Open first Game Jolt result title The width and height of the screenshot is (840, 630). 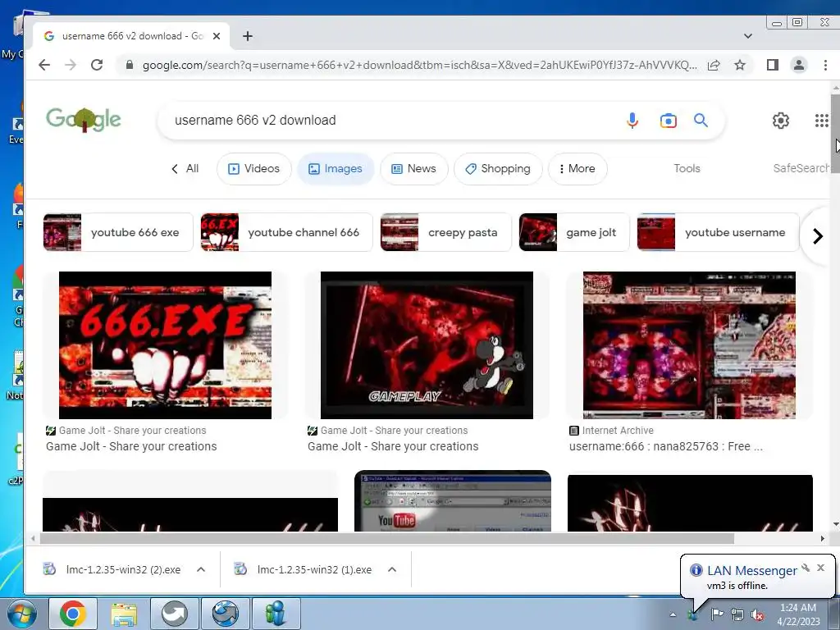click(x=131, y=446)
